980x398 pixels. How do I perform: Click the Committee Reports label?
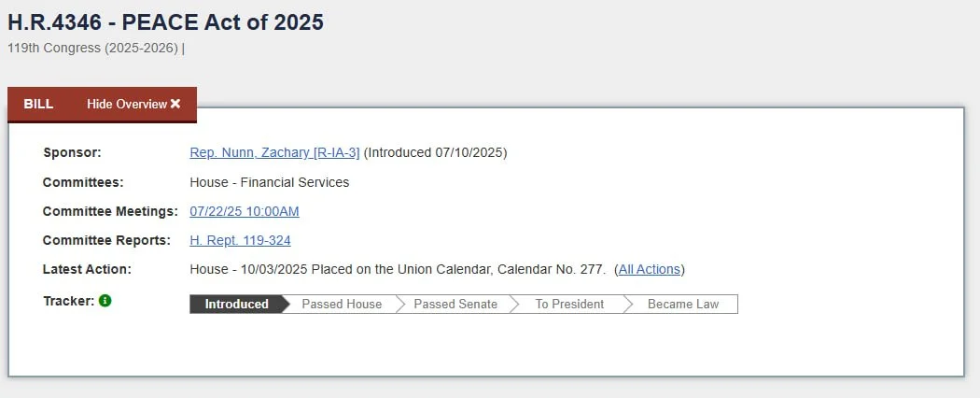(x=106, y=240)
